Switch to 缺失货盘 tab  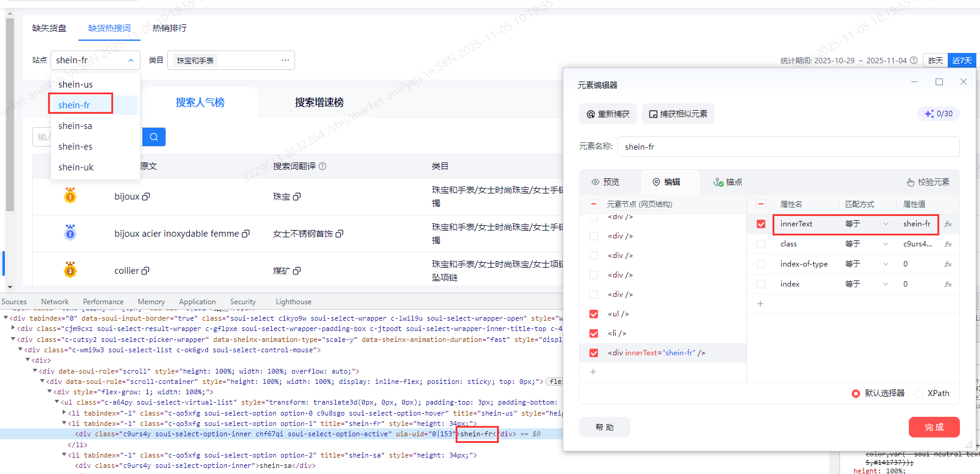click(49, 28)
